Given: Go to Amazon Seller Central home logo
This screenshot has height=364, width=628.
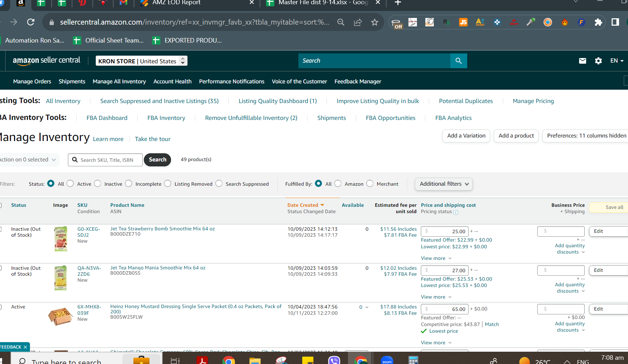Looking at the screenshot, I should point(46,61).
